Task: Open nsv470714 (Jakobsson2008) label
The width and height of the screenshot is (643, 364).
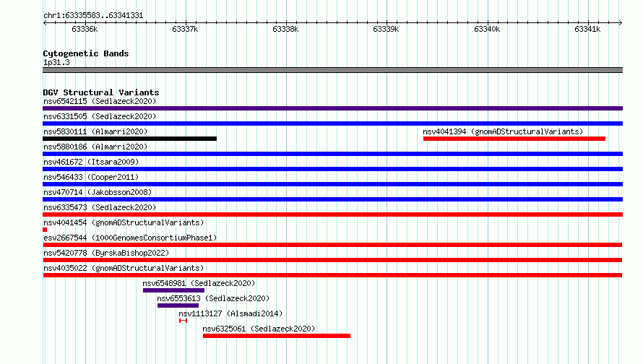Action: (98, 192)
